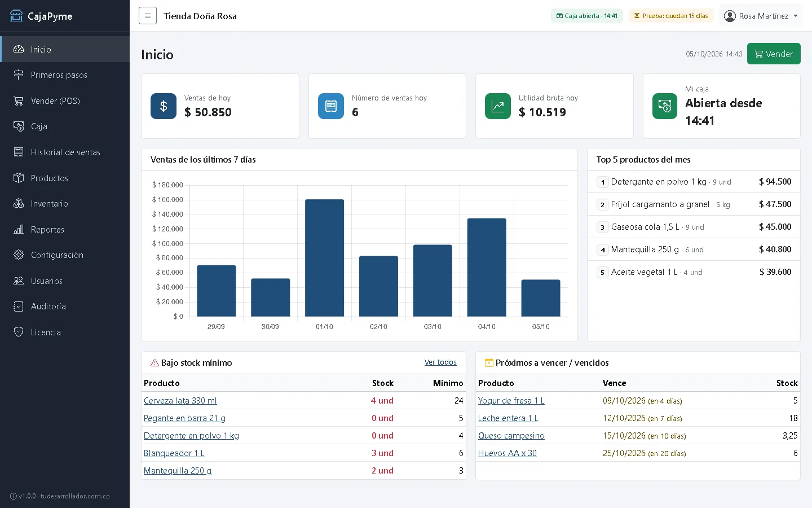Open the Pegante en barra 21 g link

tap(184, 418)
